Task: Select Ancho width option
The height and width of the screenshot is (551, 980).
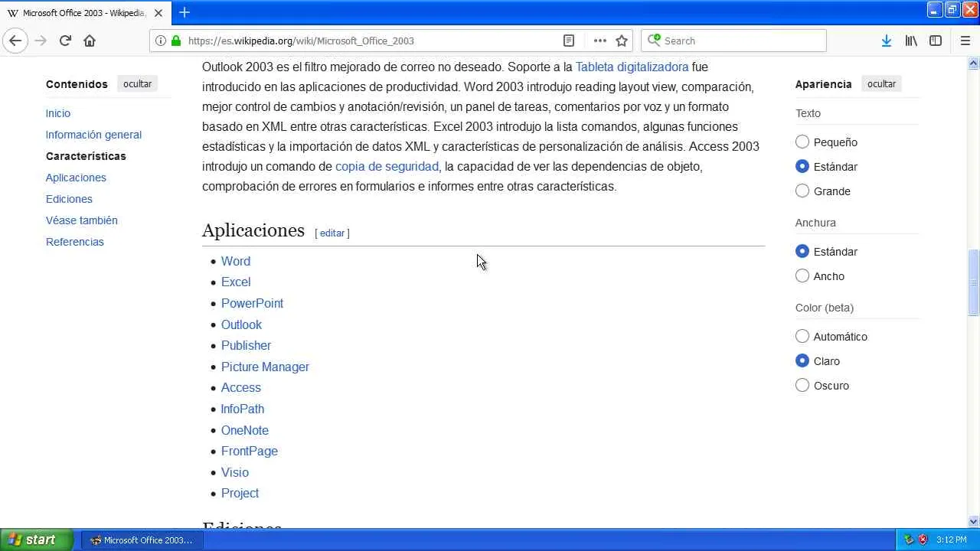Action: 802,275
